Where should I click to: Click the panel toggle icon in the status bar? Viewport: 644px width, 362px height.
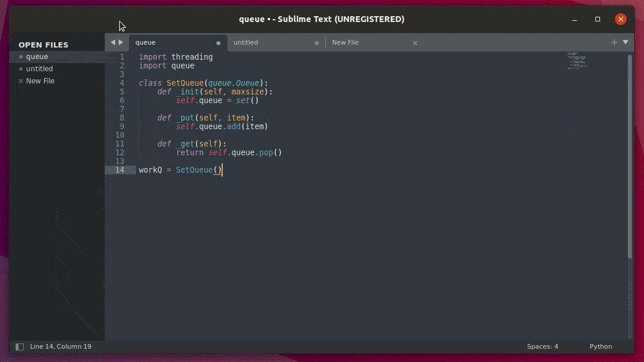point(20,346)
